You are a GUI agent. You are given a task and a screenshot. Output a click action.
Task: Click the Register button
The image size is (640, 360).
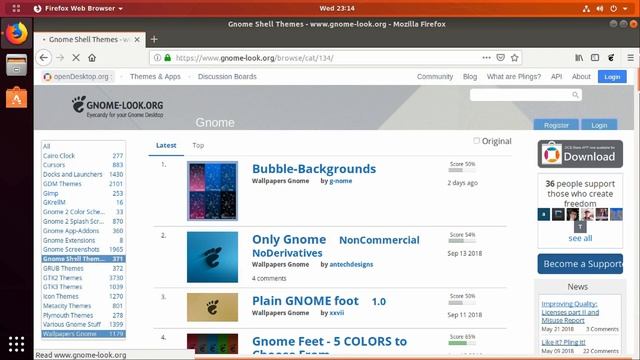tap(556, 125)
